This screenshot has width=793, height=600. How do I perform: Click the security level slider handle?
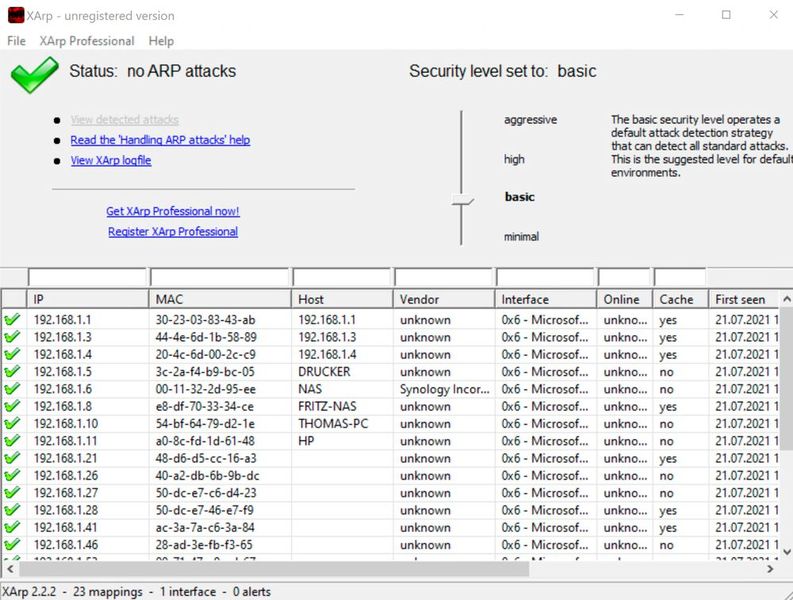461,201
